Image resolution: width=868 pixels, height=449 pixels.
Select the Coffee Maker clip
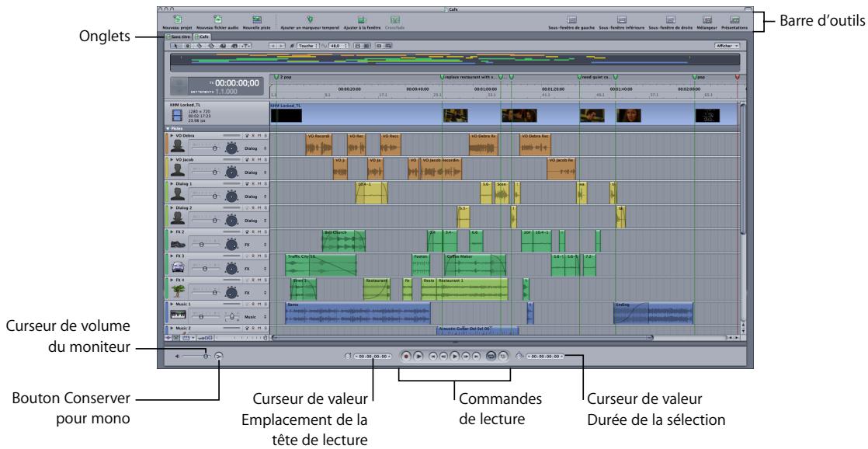pyautogui.click(x=475, y=265)
